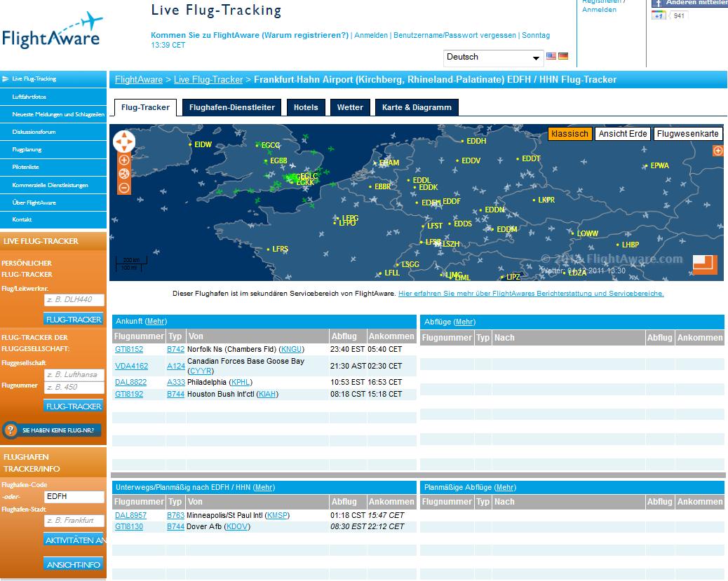This screenshot has height=581, width=728.
Task: Click the German flag language icon
Action: (563, 57)
